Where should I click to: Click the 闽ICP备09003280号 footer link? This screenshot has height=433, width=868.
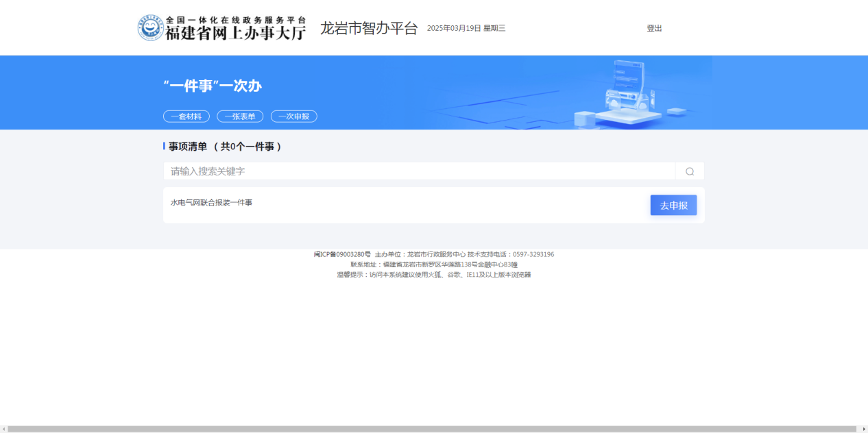(x=342, y=254)
